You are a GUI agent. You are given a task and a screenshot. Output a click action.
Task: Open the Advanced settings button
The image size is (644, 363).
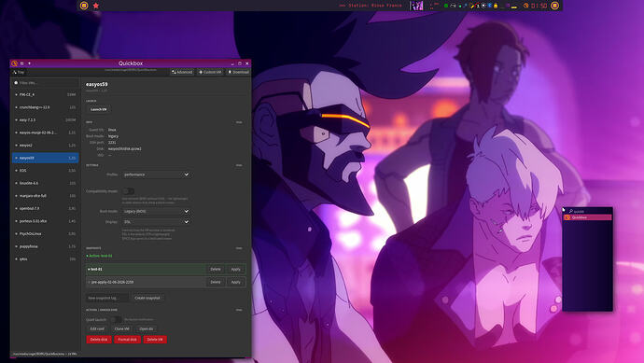[x=182, y=72]
